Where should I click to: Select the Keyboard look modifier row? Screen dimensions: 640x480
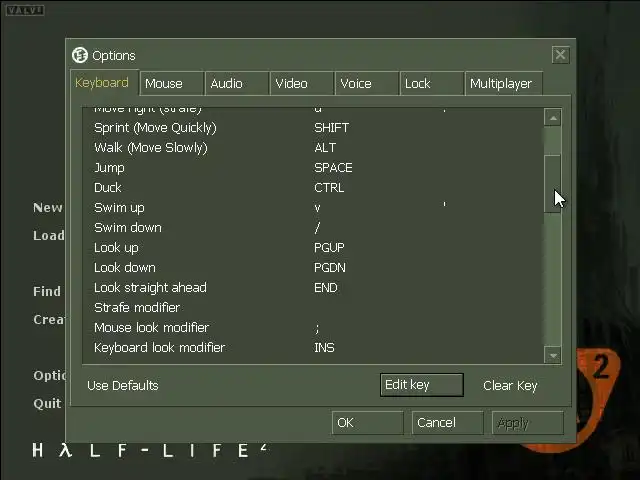313,348
